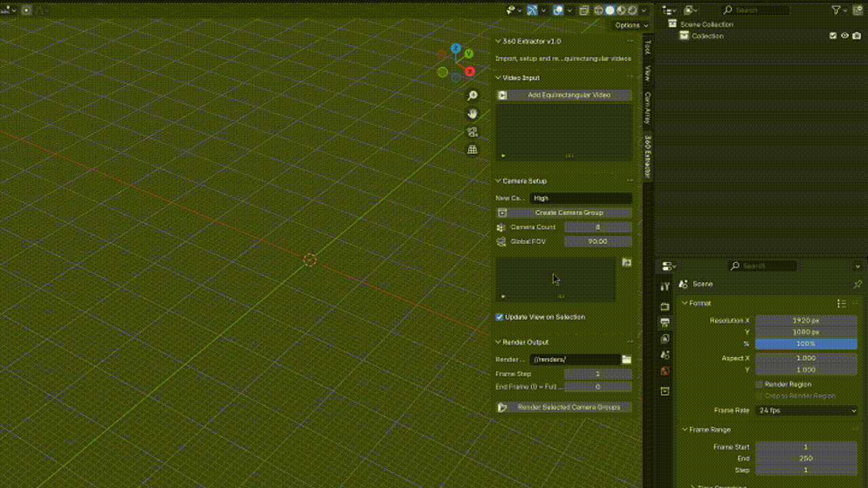Click the Resolution percentage 100% slider

tap(806, 344)
